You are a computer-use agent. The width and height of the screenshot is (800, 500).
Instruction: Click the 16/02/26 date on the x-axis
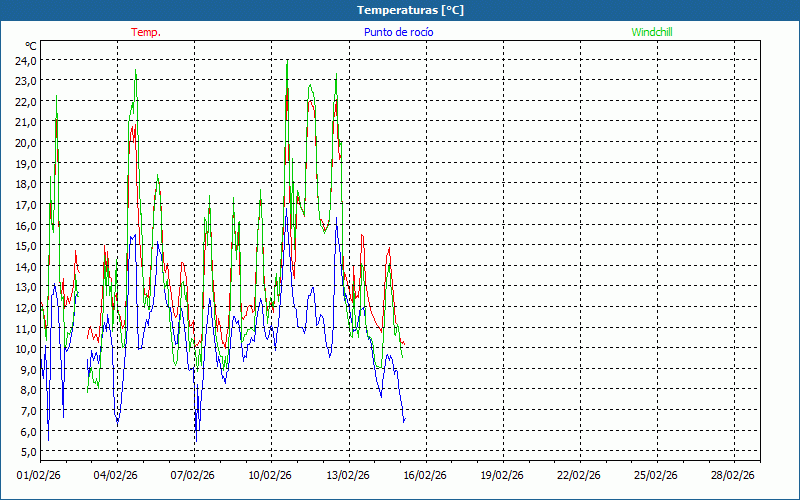tap(425, 476)
